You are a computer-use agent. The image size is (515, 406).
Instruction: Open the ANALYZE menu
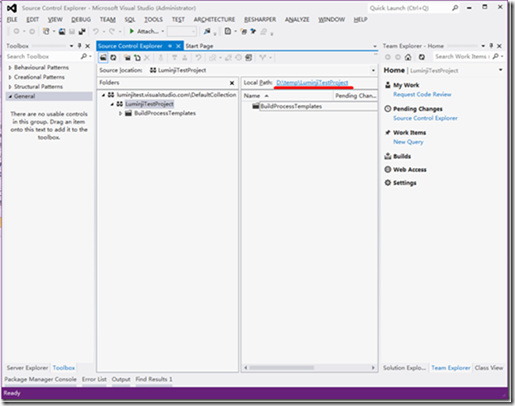click(x=297, y=20)
